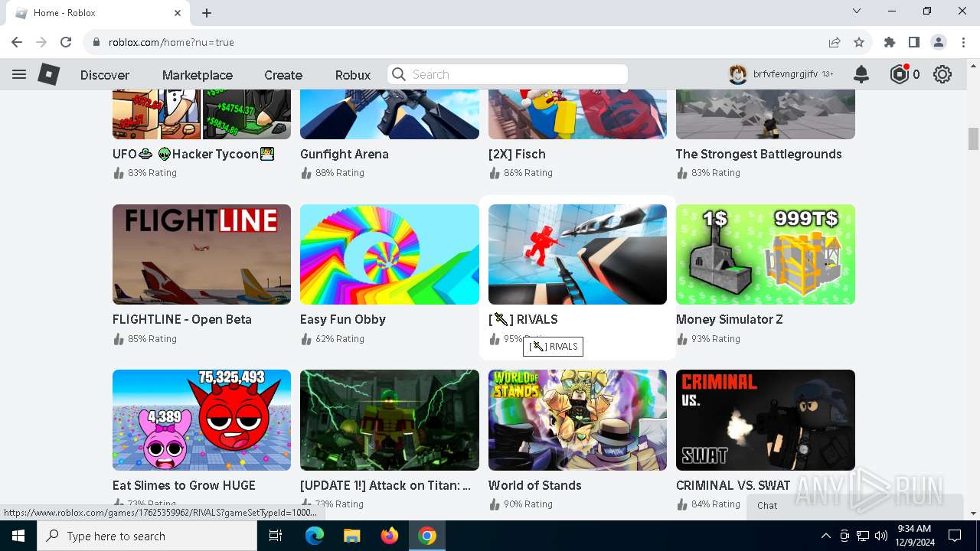
Task: Open the Windows notification center
Action: pos(955,536)
